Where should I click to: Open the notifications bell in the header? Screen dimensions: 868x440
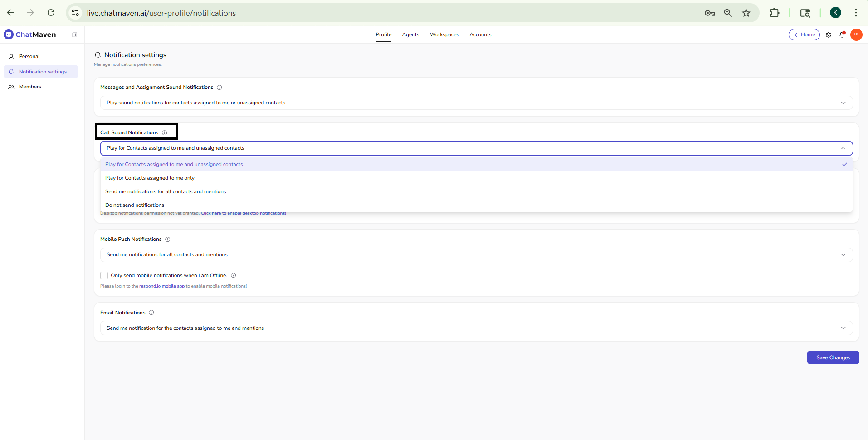(x=842, y=35)
